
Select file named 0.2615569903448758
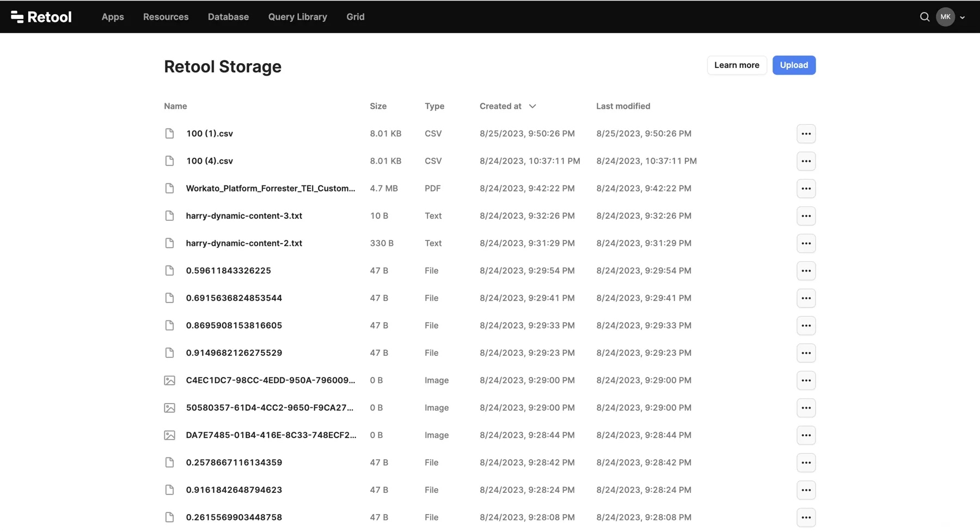[234, 517]
